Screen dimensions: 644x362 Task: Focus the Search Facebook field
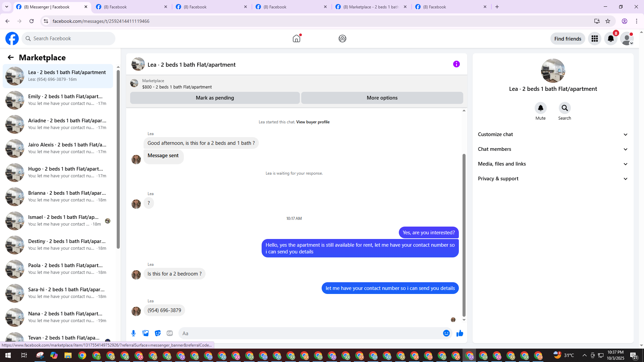point(69,39)
